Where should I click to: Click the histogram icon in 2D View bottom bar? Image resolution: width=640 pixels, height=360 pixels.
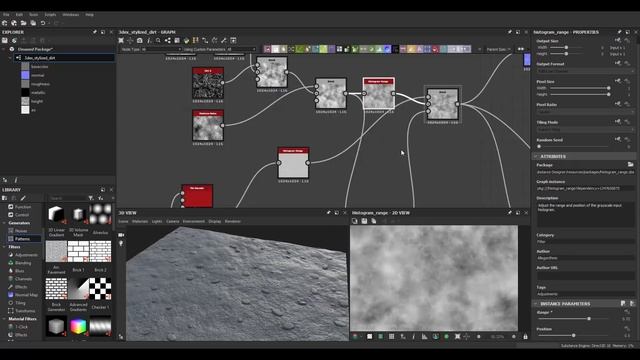(x=424, y=336)
